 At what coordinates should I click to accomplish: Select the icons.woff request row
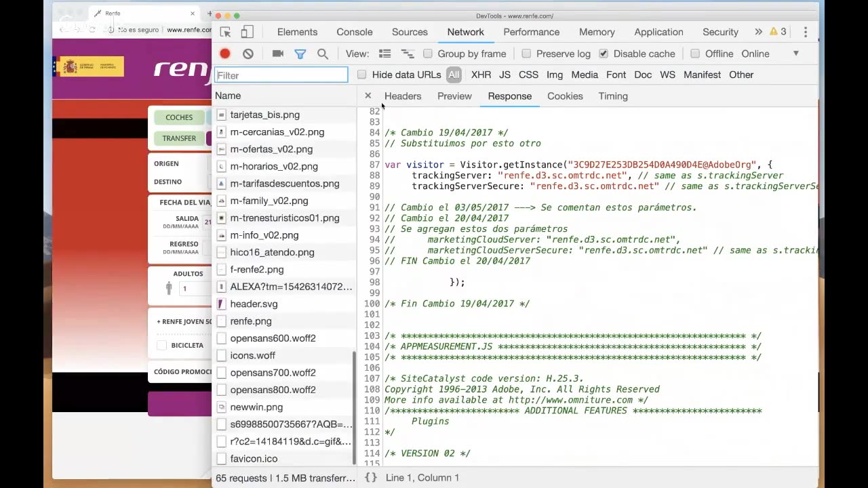click(285, 356)
